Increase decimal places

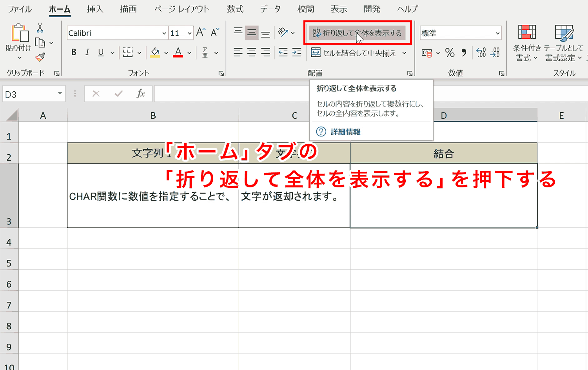[481, 53]
